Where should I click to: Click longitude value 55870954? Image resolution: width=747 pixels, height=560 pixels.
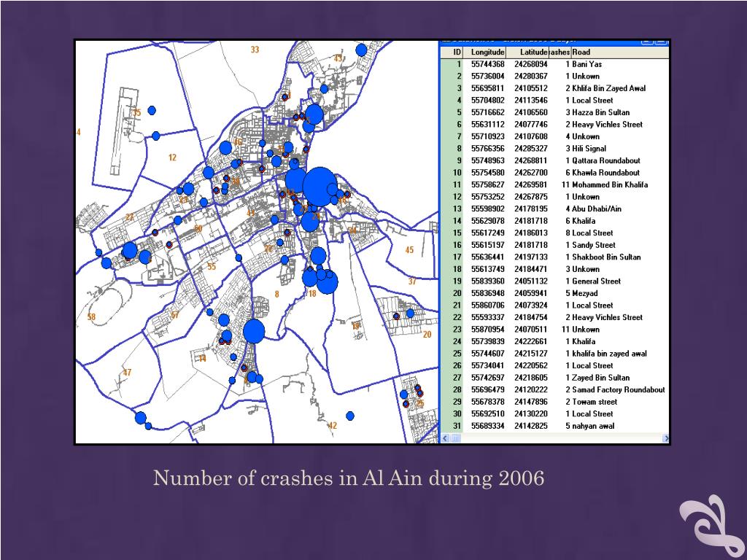487,330
